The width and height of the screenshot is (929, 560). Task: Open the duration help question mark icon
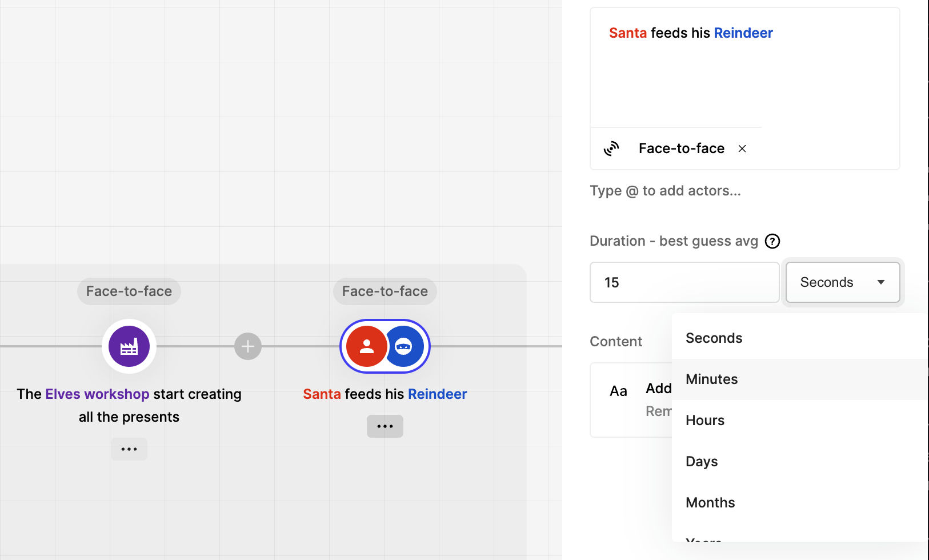pos(772,241)
